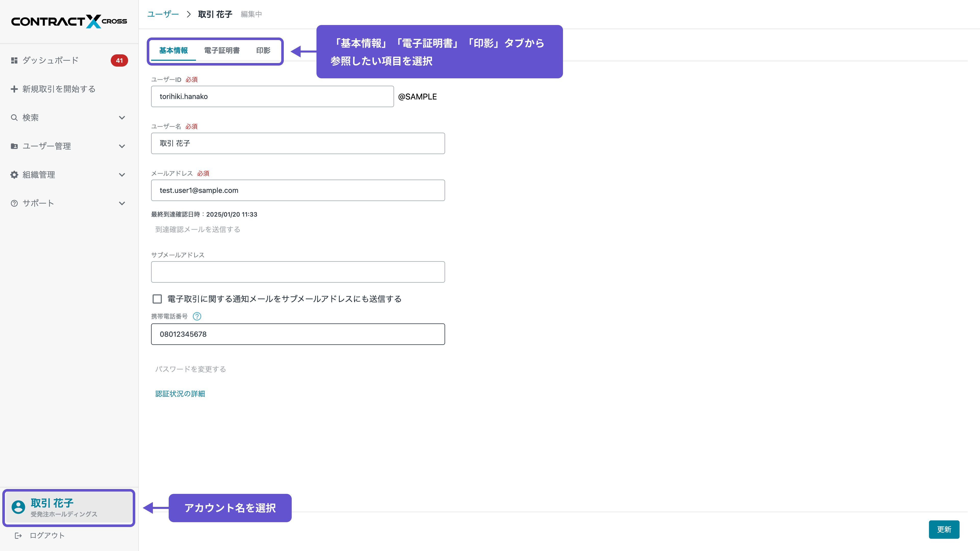The image size is (980, 551).
Task: Select the 組織管理 gear icon
Action: point(14,174)
